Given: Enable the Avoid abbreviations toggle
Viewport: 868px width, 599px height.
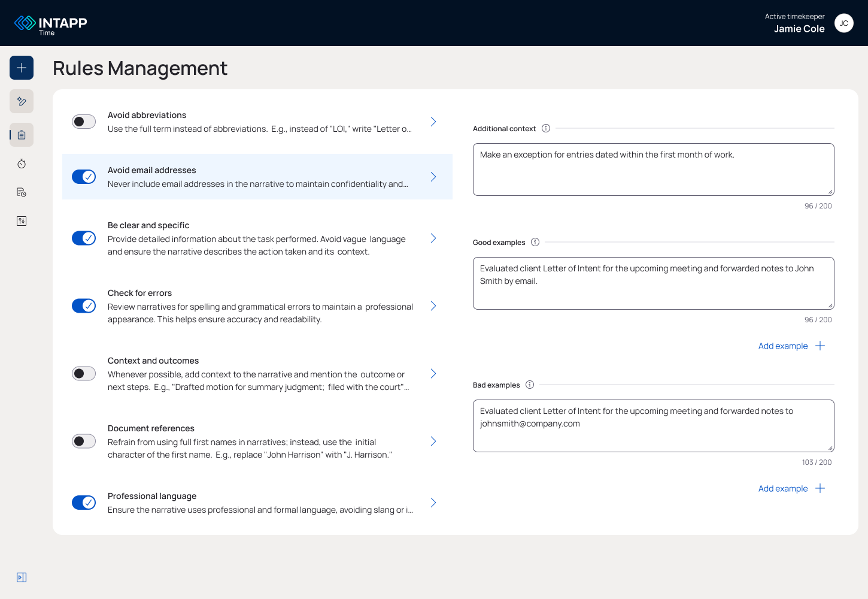Looking at the screenshot, I should tap(84, 122).
